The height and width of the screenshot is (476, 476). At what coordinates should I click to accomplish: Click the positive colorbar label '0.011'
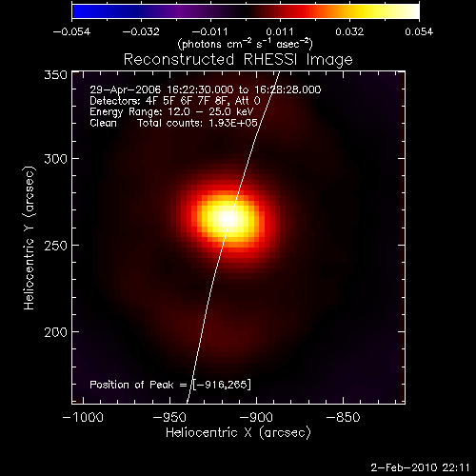point(280,31)
